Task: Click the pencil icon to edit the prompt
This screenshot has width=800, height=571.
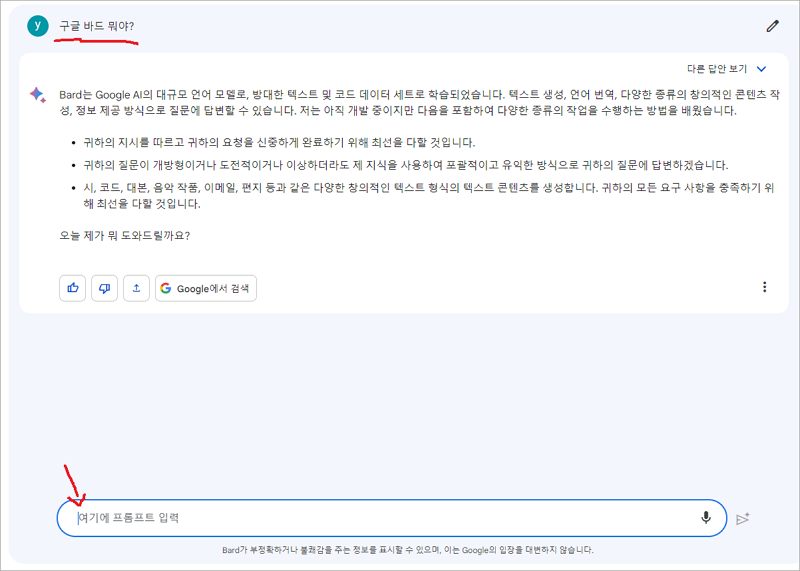Action: click(x=772, y=26)
